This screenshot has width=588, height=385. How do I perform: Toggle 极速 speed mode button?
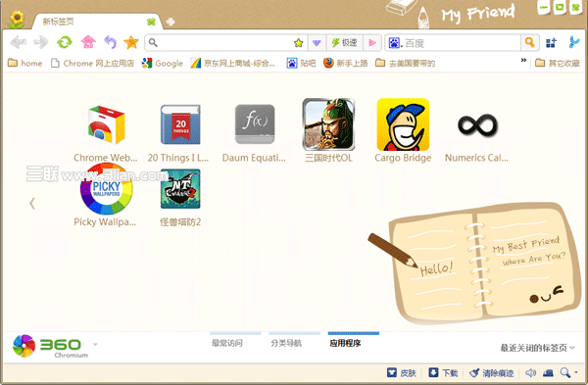(345, 43)
